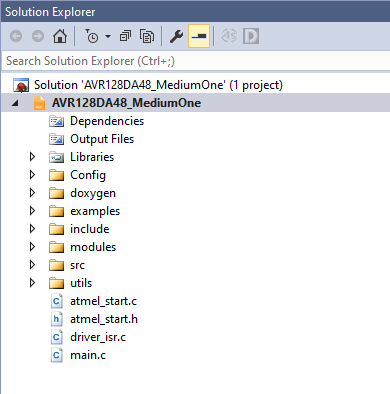The height and width of the screenshot is (394, 390).
Task: Toggle Show All Files icon
Action: click(x=147, y=36)
